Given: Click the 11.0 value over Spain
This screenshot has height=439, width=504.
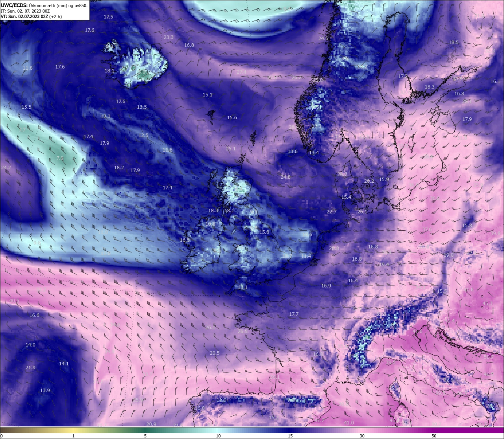Looking at the screenshot, I should click(221, 400).
